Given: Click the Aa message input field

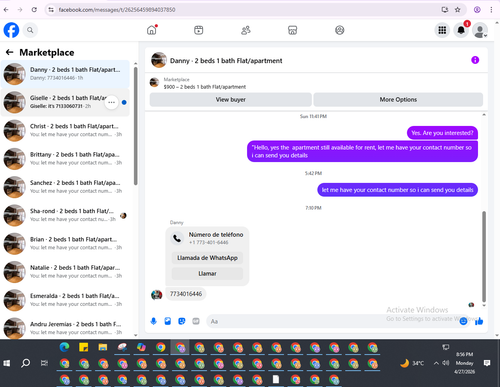Looking at the screenshot, I should (x=332, y=321).
